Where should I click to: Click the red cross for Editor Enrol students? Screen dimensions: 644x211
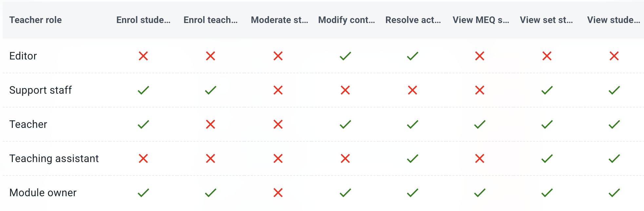(143, 56)
